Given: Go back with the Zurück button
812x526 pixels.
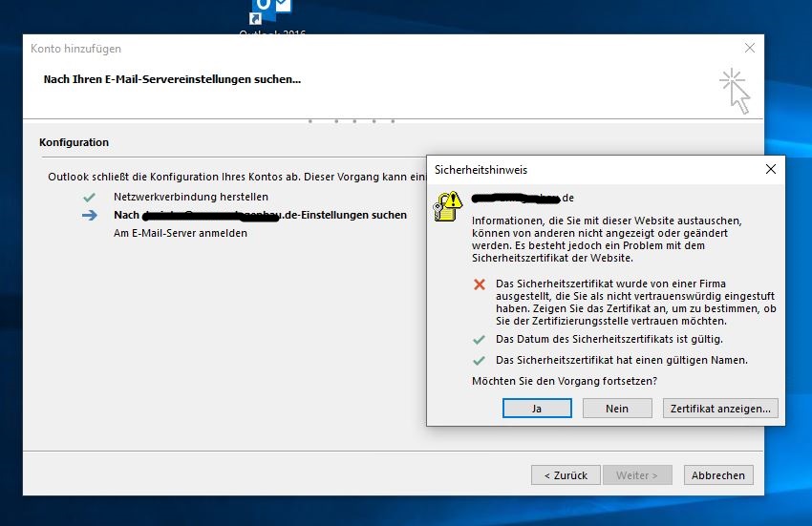Looking at the screenshot, I should point(566,475).
